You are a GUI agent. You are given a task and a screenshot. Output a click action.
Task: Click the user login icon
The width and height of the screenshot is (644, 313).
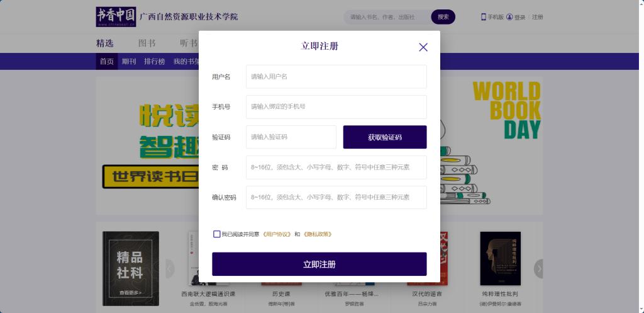pyautogui.click(x=509, y=17)
